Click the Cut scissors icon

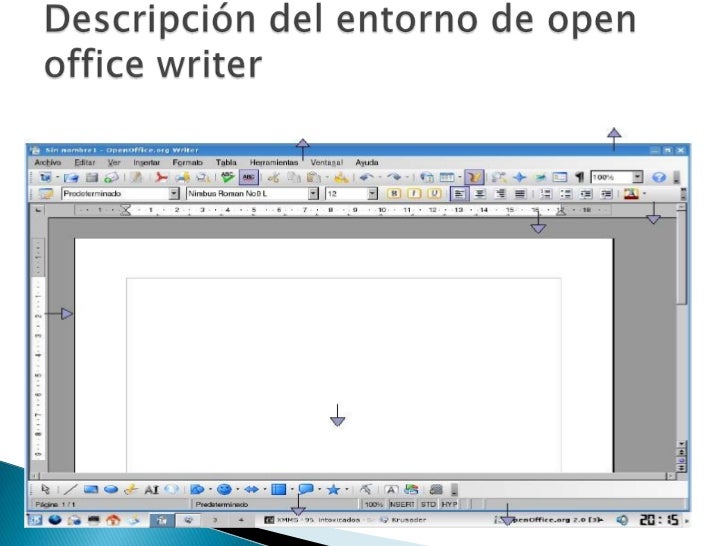click(273, 177)
